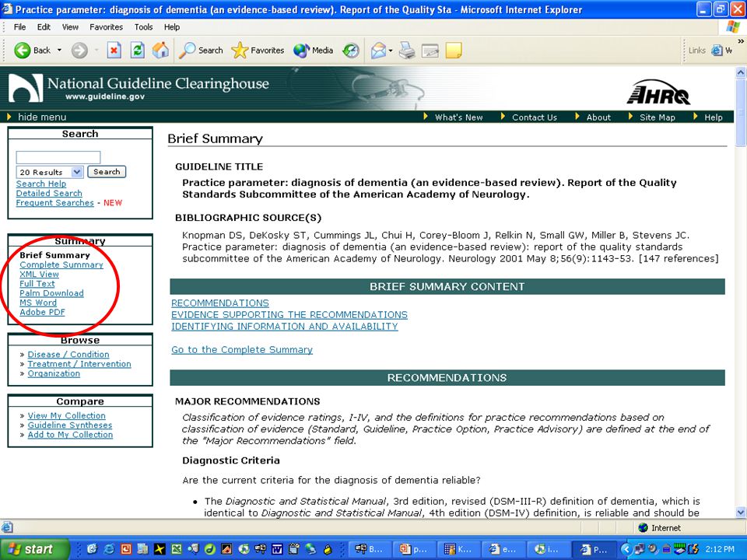Open Contact Us in top navigation
The width and height of the screenshot is (747, 560).
click(x=535, y=117)
